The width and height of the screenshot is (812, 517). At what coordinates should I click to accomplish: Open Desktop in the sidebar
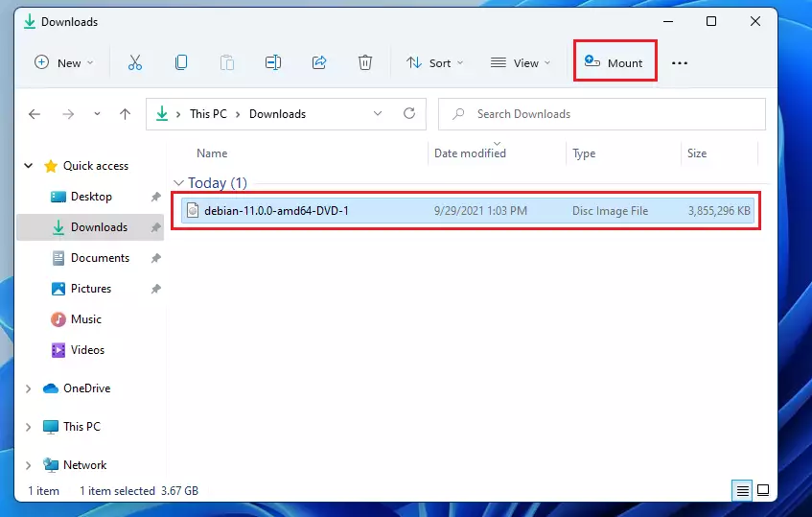pyautogui.click(x=91, y=197)
